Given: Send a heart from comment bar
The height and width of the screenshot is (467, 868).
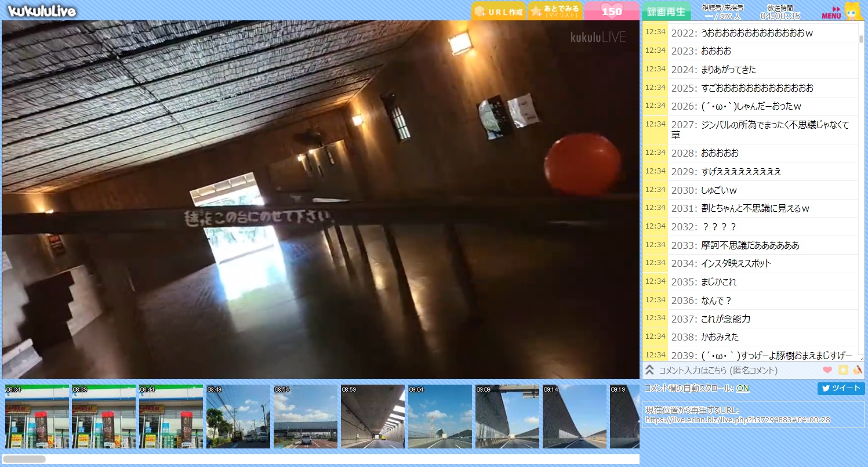Looking at the screenshot, I should (827, 370).
